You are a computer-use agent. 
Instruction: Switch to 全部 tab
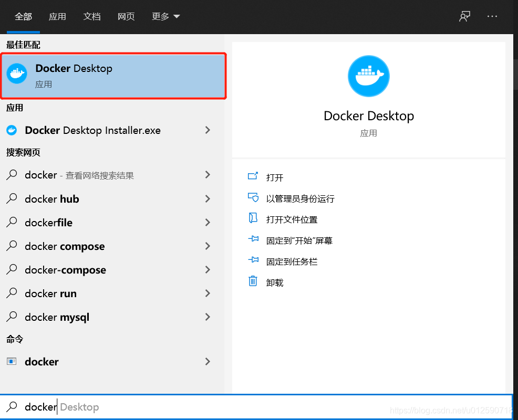pyautogui.click(x=23, y=16)
